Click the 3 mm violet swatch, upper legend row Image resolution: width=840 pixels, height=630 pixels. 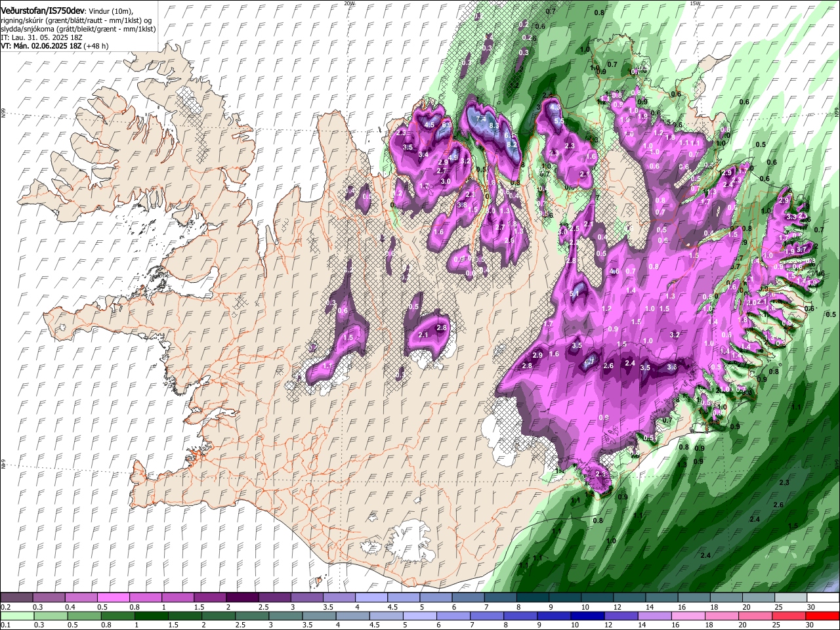[307, 598]
